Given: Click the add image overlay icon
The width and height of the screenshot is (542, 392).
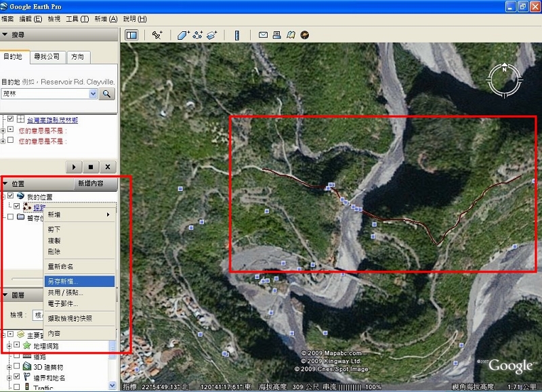Looking at the screenshot, I should (212, 35).
